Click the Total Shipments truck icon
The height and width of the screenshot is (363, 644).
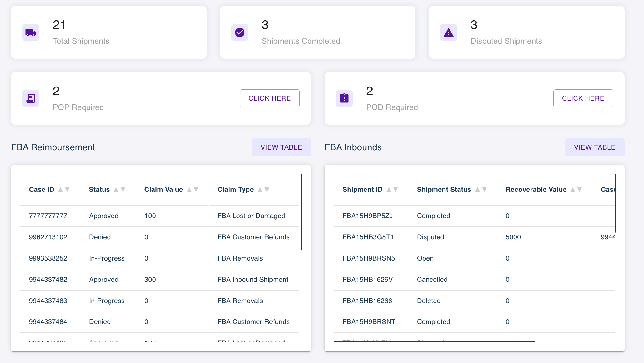pyautogui.click(x=31, y=32)
